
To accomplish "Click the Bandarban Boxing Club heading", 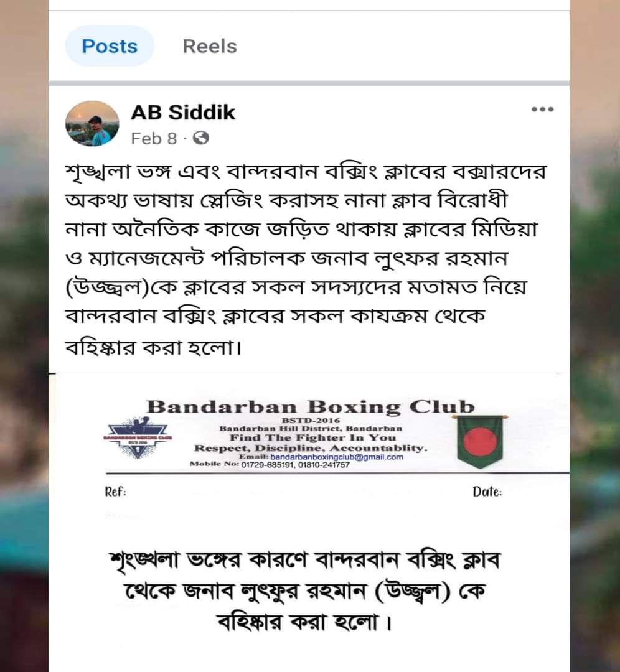I will [311, 407].
